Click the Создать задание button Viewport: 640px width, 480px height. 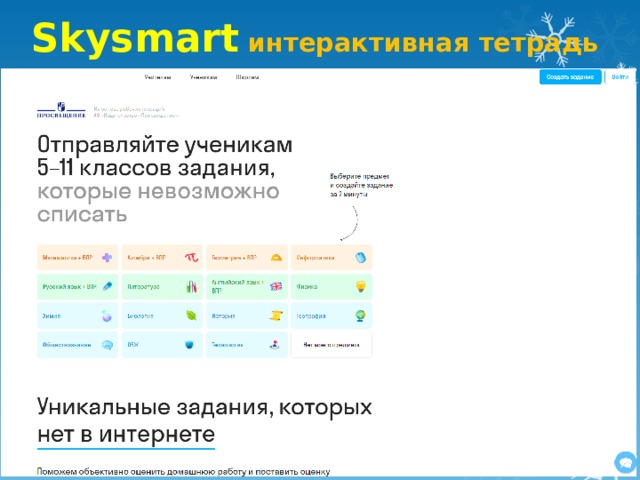[x=570, y=77]
